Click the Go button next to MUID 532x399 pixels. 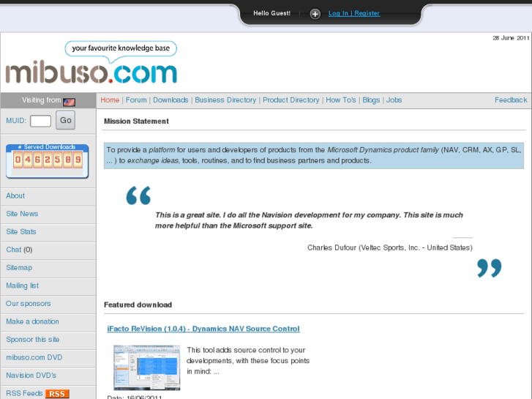pyautogui.click(x=65, y=120)
